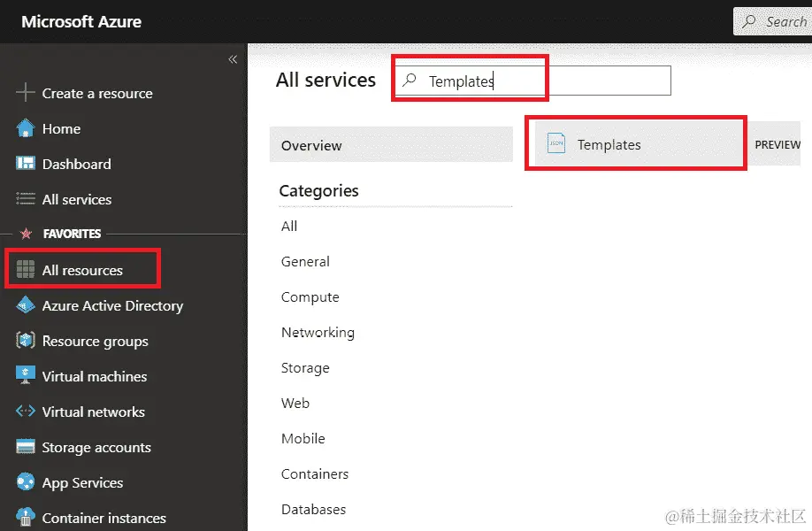812x531 pixels.
Task: Select the Databases category
Action: [313, 509]
